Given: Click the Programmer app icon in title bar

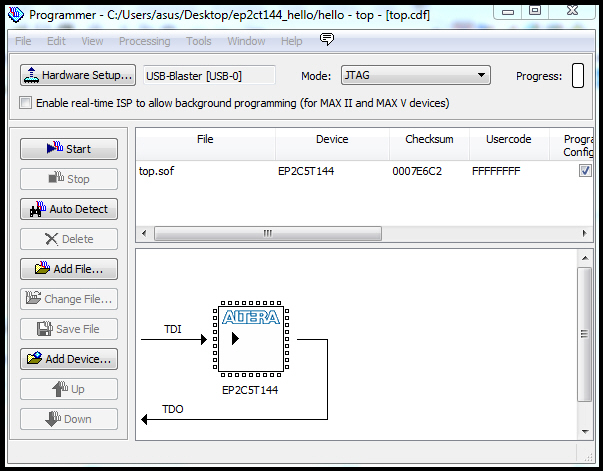Looking at the screenshot, I should click(x=16, y=15).
